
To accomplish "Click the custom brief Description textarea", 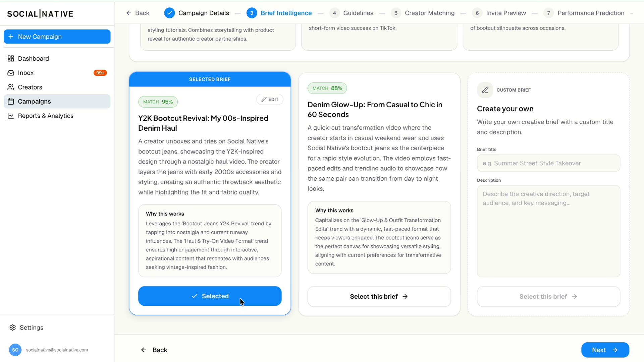I will [548, 231].
